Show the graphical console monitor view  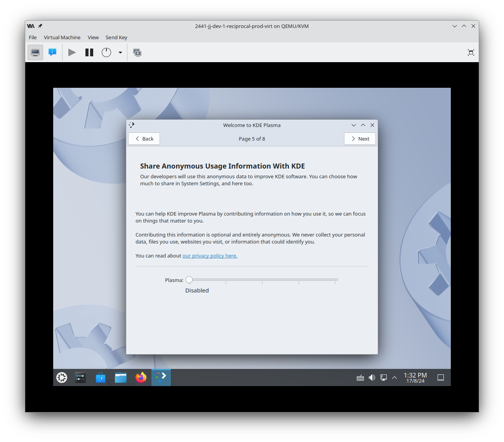[35, 52]
